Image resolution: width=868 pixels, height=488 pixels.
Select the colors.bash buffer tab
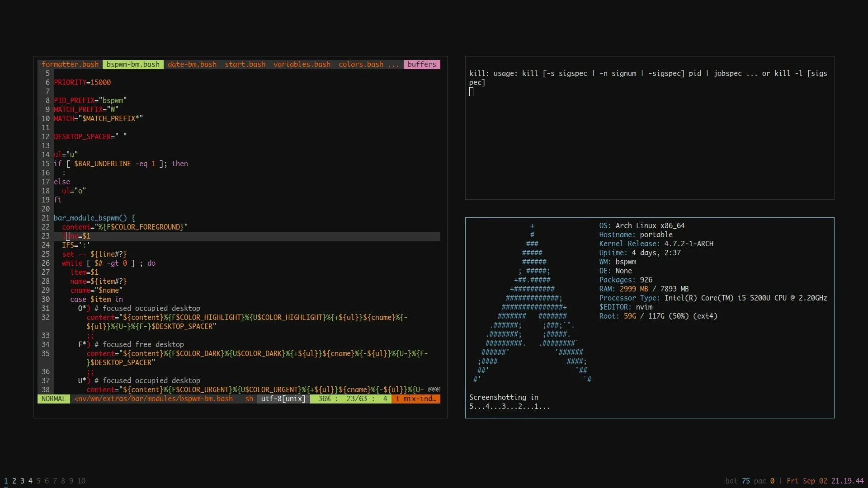tap(361, 64)
